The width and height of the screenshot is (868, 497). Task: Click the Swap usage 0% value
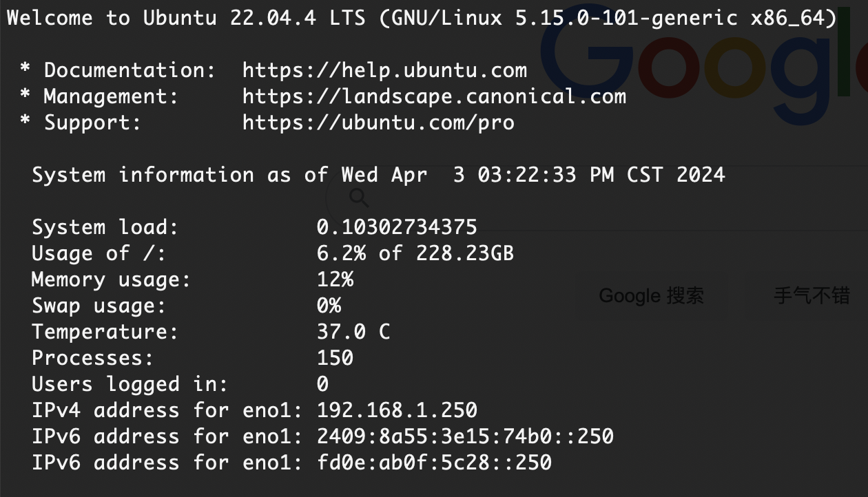click(329, 306)
